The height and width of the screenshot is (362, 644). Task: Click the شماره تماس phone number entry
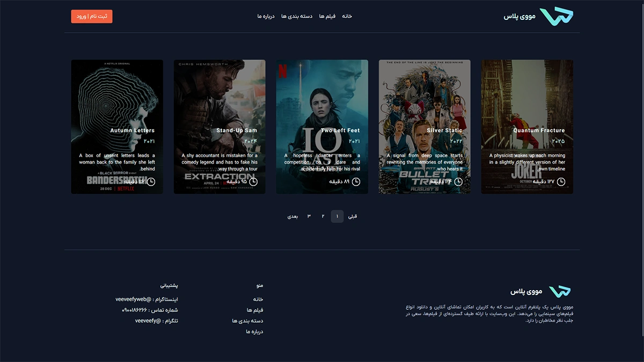[x=150, y=310]
